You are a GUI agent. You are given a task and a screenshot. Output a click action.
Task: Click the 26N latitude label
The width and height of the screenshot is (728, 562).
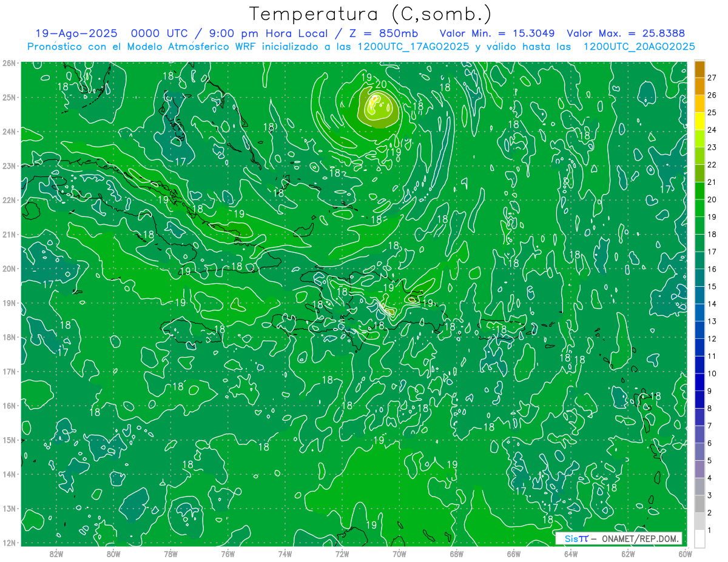point(9,63)
